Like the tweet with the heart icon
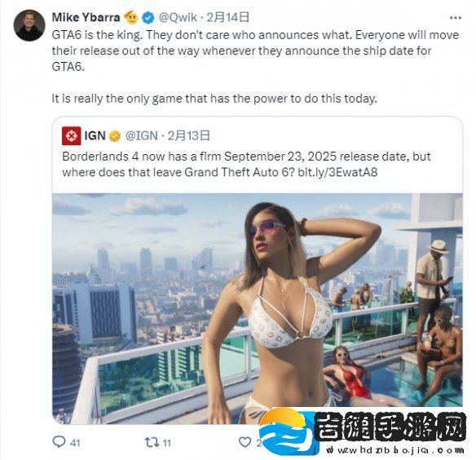 [x=245, y=442]
